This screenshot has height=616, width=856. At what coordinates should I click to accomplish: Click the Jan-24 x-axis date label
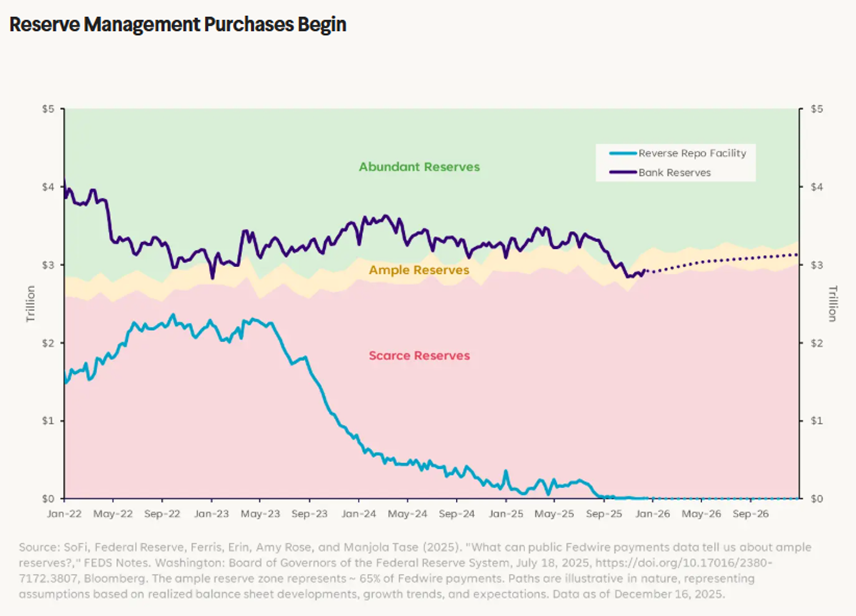(358, 513)
